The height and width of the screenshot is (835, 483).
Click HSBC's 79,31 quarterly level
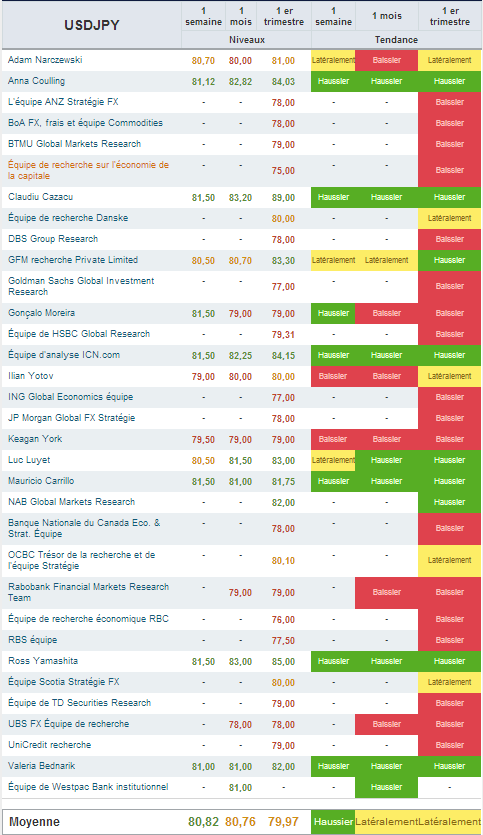click(283, 334)
